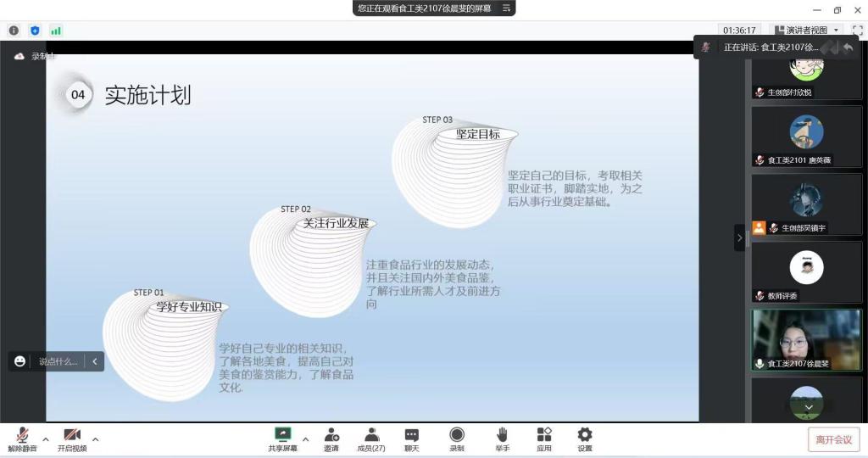Viewport: 868px width, 458px height.
Task: Raise hand using the hand icon
Action: [x=502, y=435]
